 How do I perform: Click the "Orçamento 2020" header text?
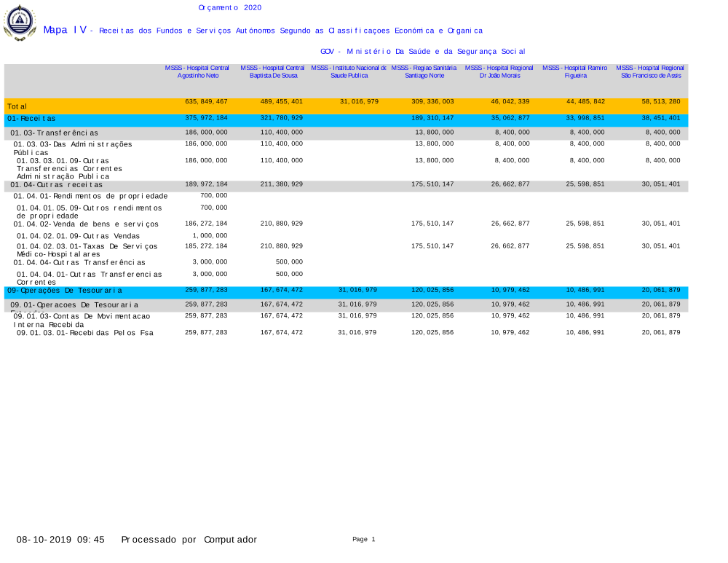point(229,7)
